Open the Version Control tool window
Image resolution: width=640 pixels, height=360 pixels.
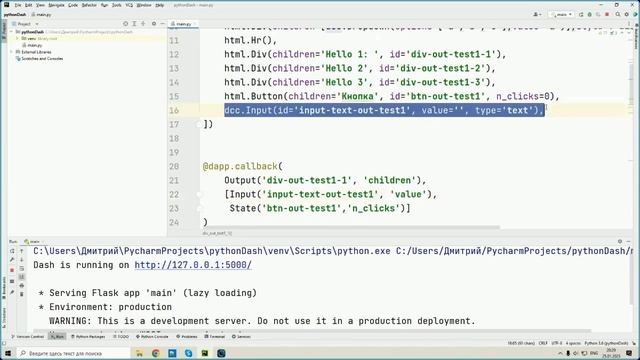pos(28,337)
